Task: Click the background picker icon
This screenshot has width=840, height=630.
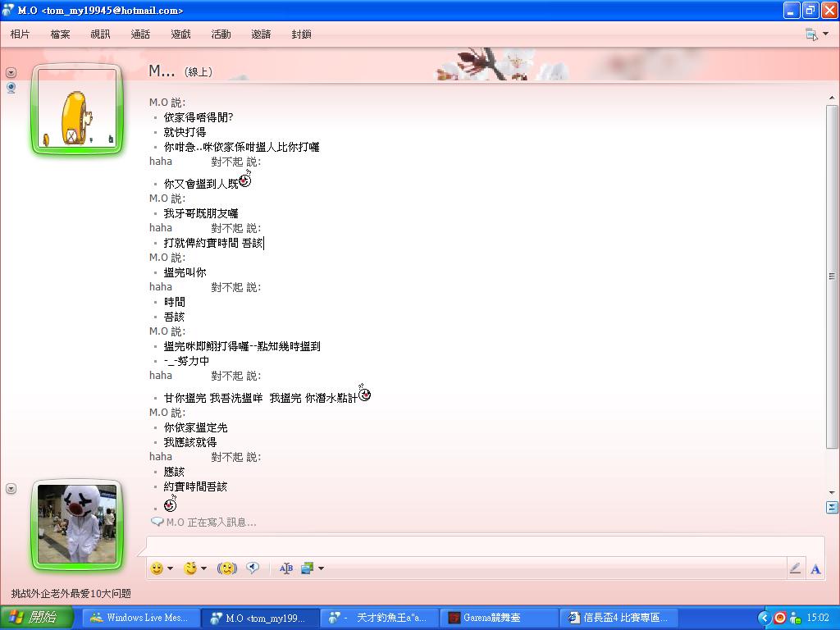Action: pyautogui.click(x=307, y=568)
